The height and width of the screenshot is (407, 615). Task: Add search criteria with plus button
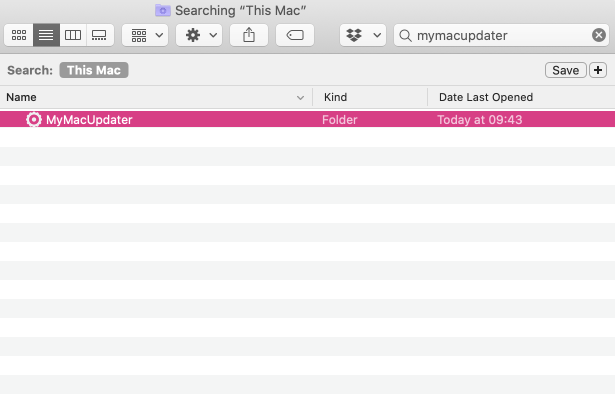pyautogui.click(x=598, y=70)
